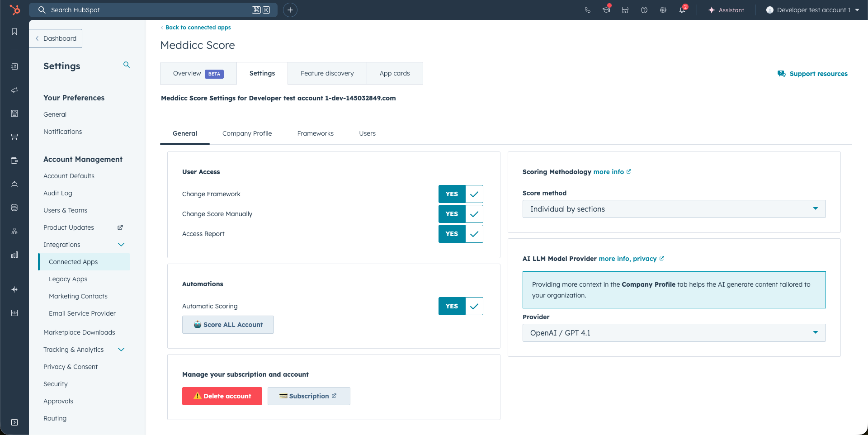
Task: Open the marketplace icon in top bar
Action: pos(625,10)
